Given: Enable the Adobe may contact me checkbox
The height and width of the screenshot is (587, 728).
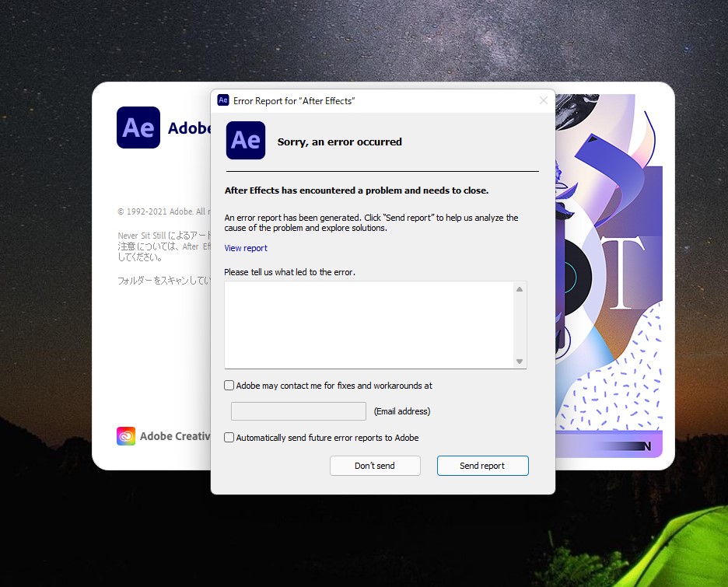Looking at the screenshot, I should 229,385.
